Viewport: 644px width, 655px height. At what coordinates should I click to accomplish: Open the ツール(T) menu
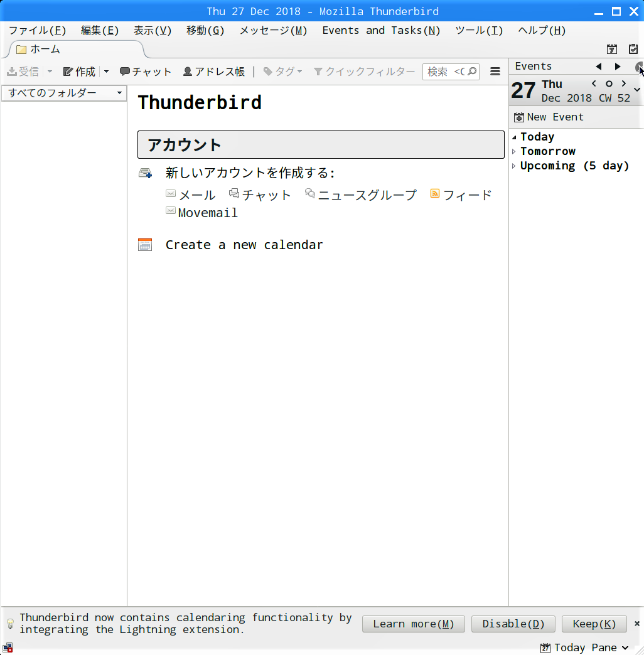coord(479,31)
